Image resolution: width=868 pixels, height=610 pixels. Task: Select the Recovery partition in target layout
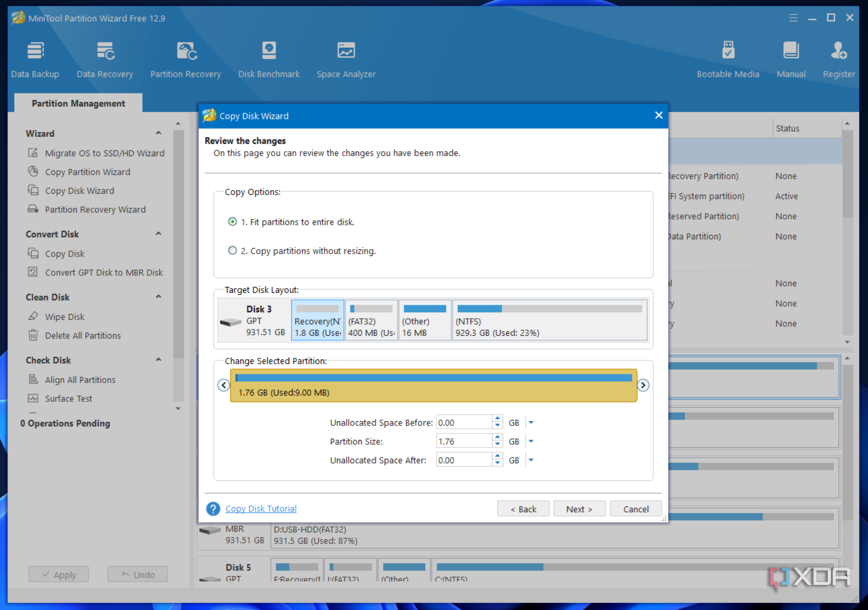(318, 320)
